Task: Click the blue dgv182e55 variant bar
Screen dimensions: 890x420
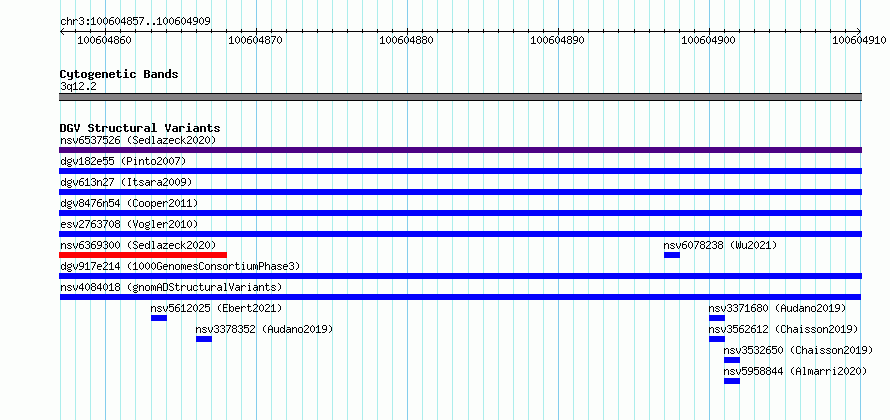Action: click(460, 171)
